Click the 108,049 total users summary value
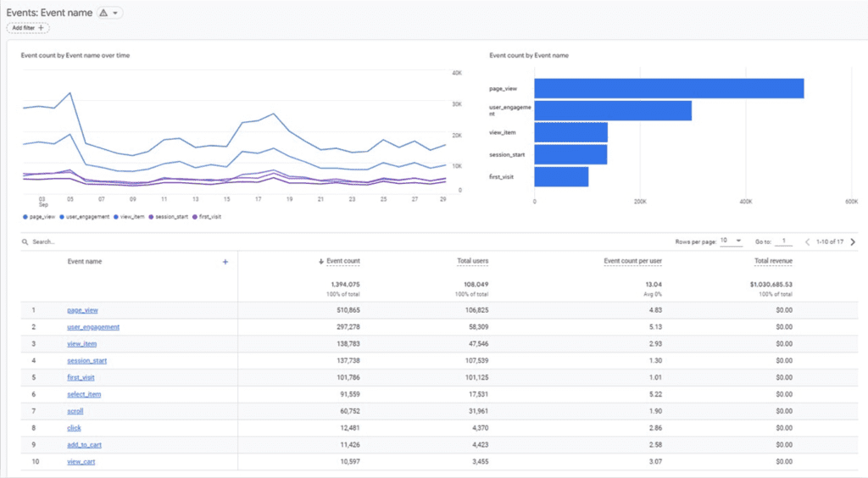The height and width of the screenshot is (478, 868). 476,285
